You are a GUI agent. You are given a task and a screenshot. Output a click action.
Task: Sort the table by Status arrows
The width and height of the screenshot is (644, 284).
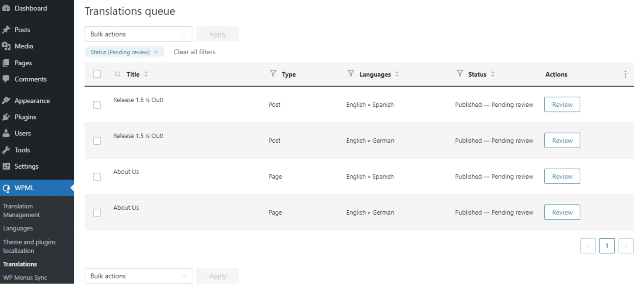point(493,74)
